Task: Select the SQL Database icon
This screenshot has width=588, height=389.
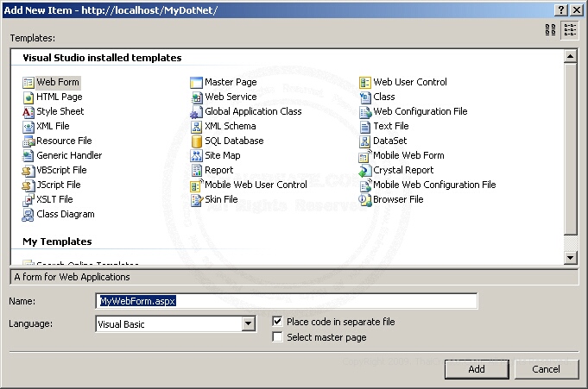Action: (x=196, y=141)
